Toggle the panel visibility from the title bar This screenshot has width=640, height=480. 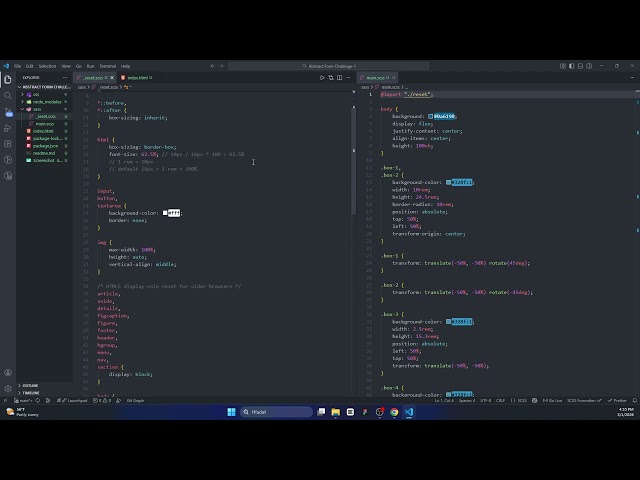[x=580, y=66]
